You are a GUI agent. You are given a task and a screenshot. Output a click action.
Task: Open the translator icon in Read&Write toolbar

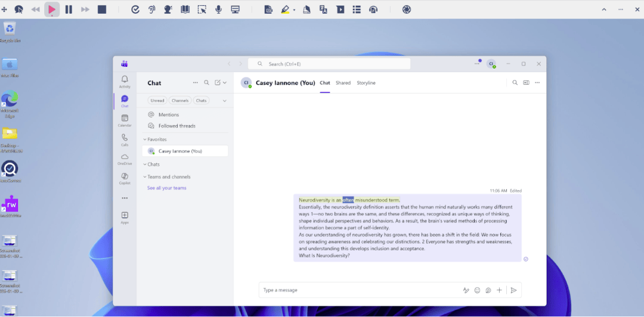[x=323, y=10]
